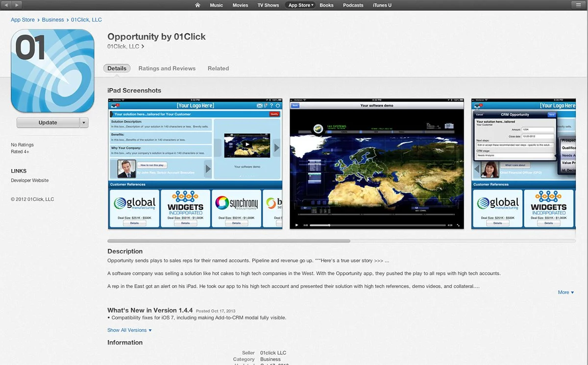Image resolution: width=588 pixels, height=365 pixels.
Task: Open the Books section
Action: point(326,5)
